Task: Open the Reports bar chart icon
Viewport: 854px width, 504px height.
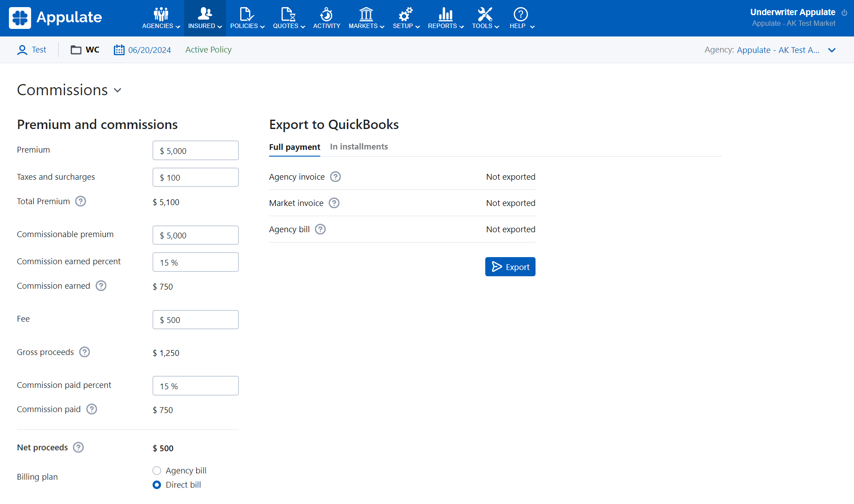Action: tap(445, 15)
